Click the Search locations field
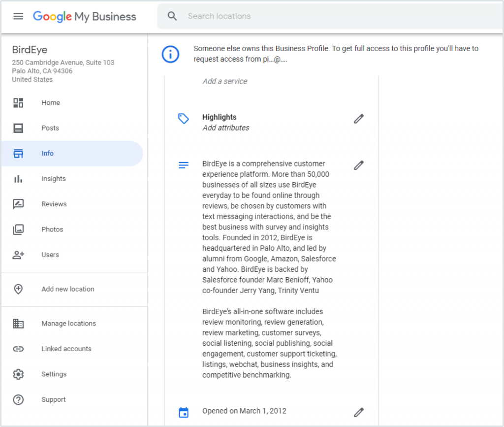The height and width of the screenshot is (427, 504). coord(295,16)
